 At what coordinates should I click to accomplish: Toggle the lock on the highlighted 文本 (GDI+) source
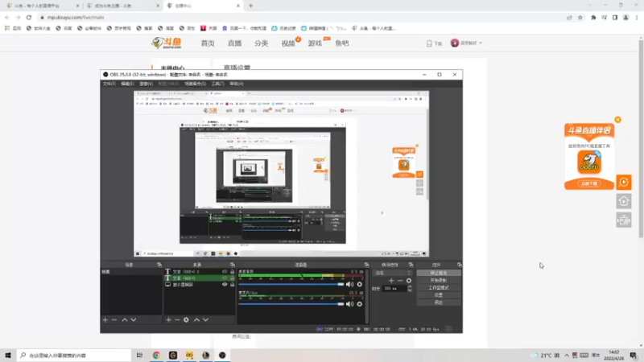(232, 278)
